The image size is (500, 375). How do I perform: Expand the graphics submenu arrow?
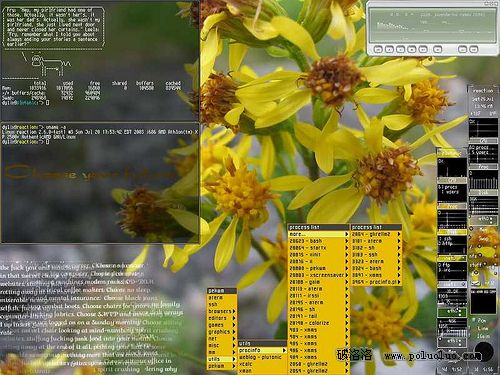234,332
